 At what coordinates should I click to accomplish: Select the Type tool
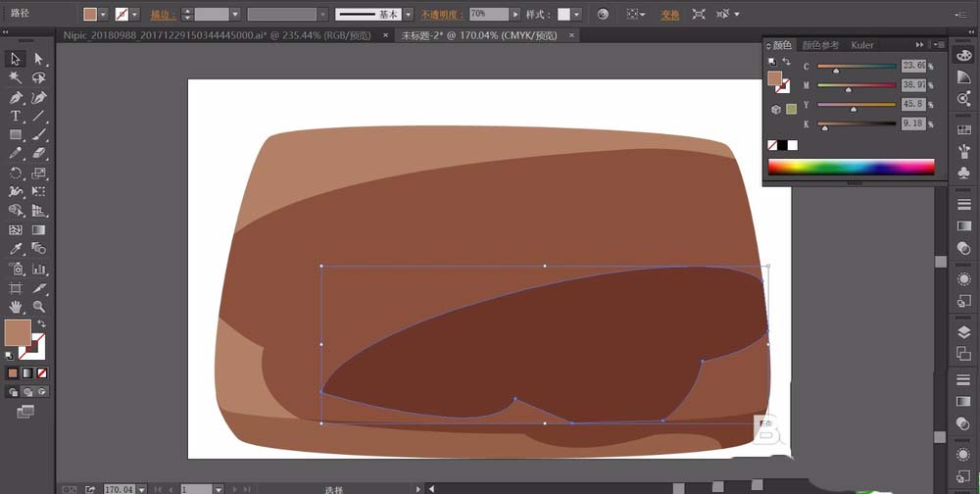[x=16, y=117]
